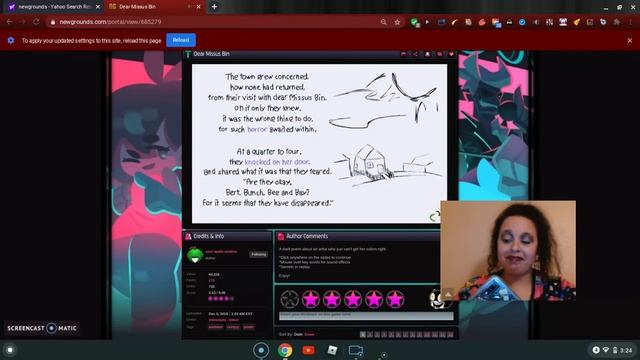
Task: Open the speaker volume extension icon
Action: tap(536, 22)
